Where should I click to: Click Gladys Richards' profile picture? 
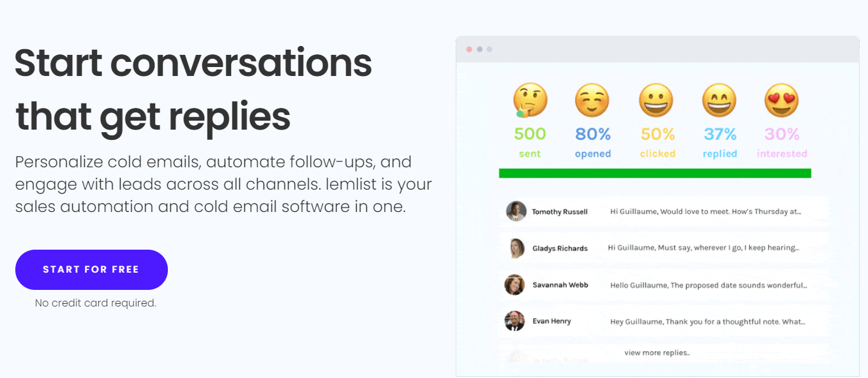click(516, 248)
